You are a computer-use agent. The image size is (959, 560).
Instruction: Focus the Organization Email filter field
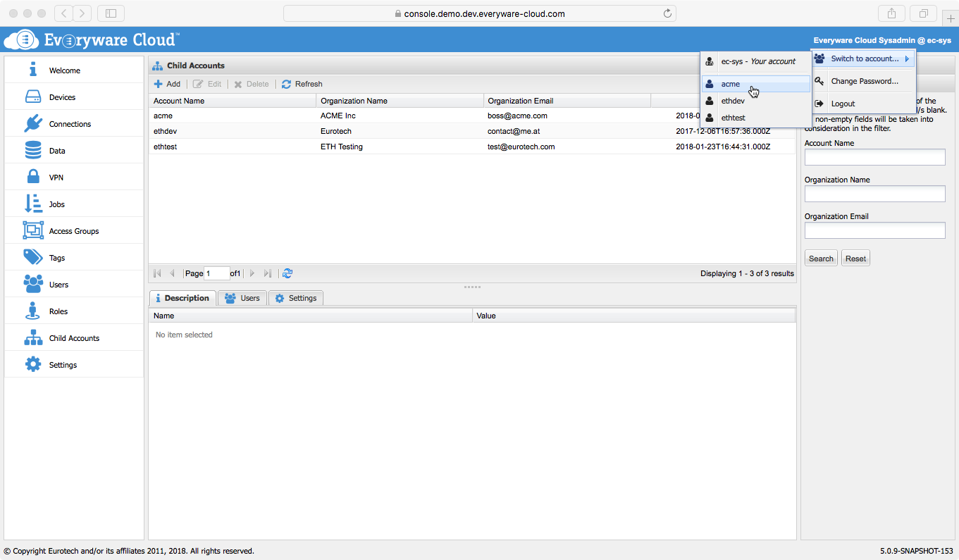tap(874, 230)
